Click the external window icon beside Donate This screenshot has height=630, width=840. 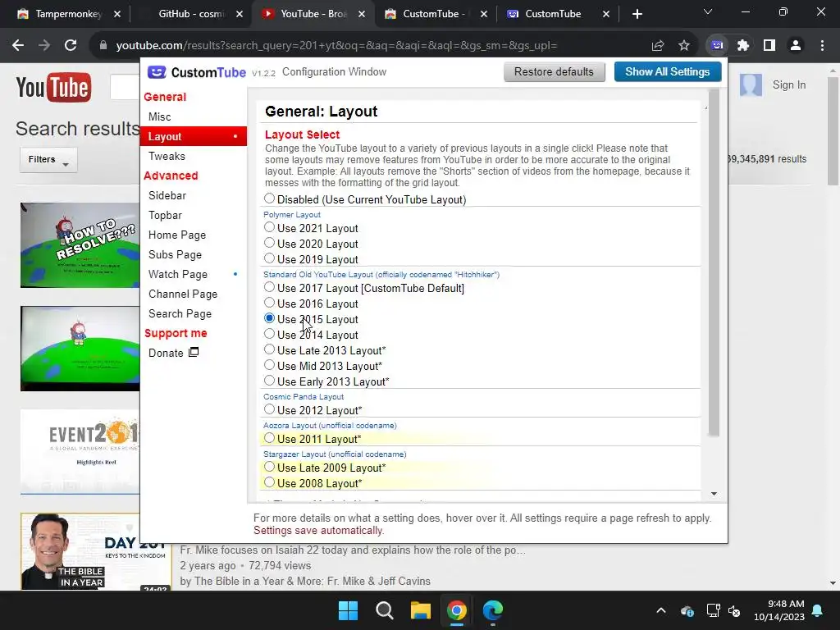(x=194, y=352)
